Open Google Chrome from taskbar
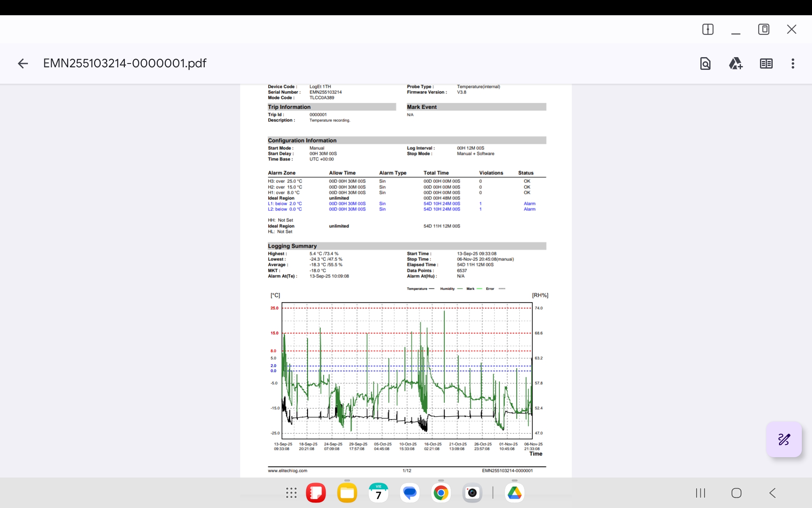Image resolution: width=812 pixels, height=508 pixels. coord(441,493)
